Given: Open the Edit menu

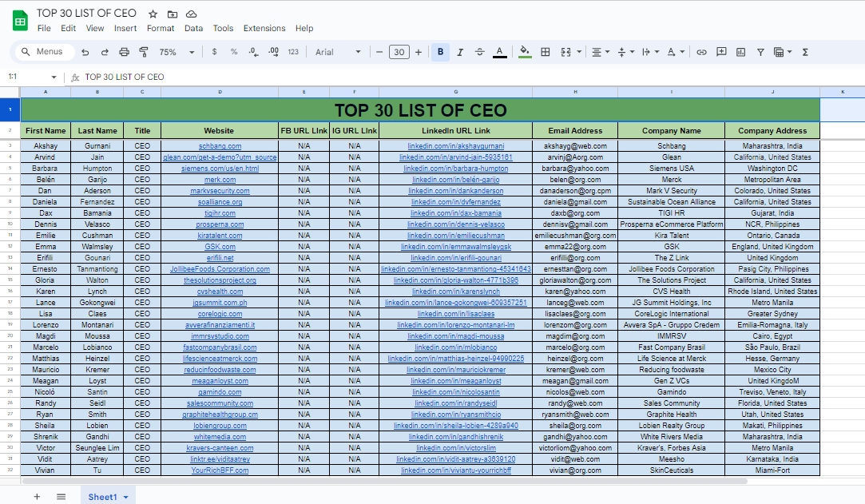Looking at the screenshot, I should (x=69, y=28).
